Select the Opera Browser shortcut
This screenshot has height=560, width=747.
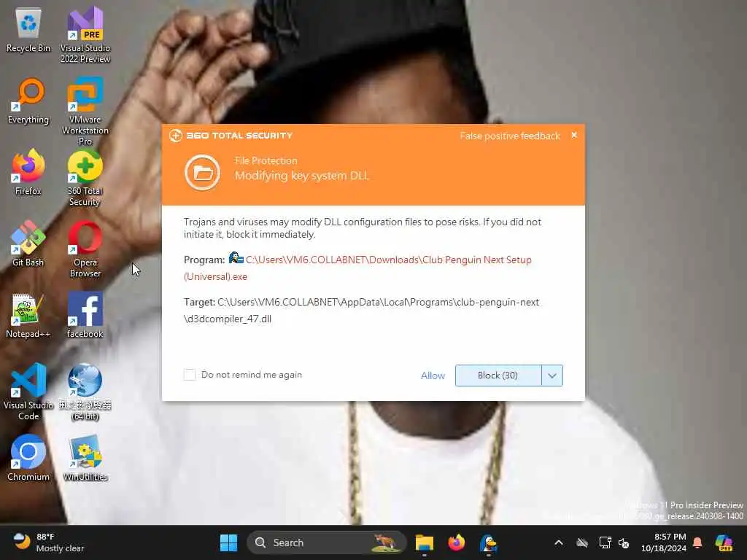(x=85, y=249)
